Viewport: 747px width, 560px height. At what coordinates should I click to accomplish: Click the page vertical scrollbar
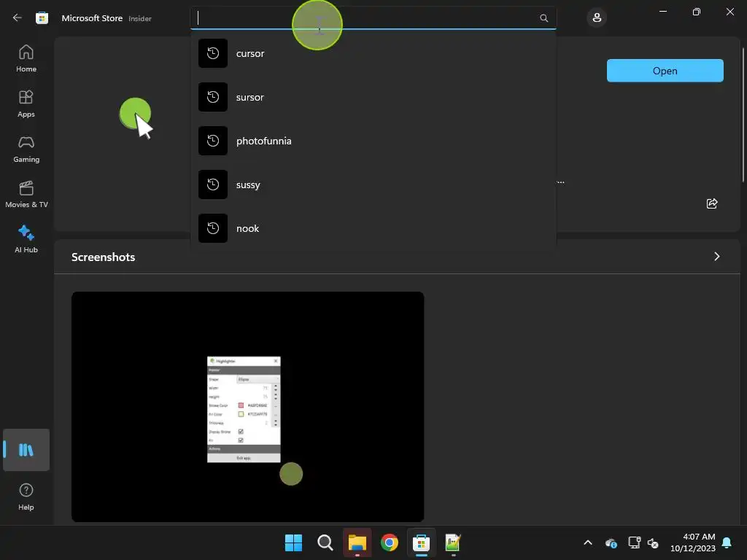[743, 114]
